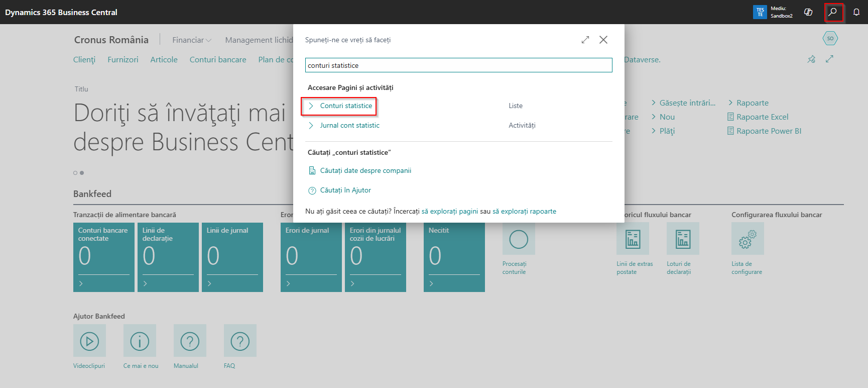Viewport: 868px width, 388px height.
Task: Open the Ce mai e nou info tile
Action: [x=140, y=341]
